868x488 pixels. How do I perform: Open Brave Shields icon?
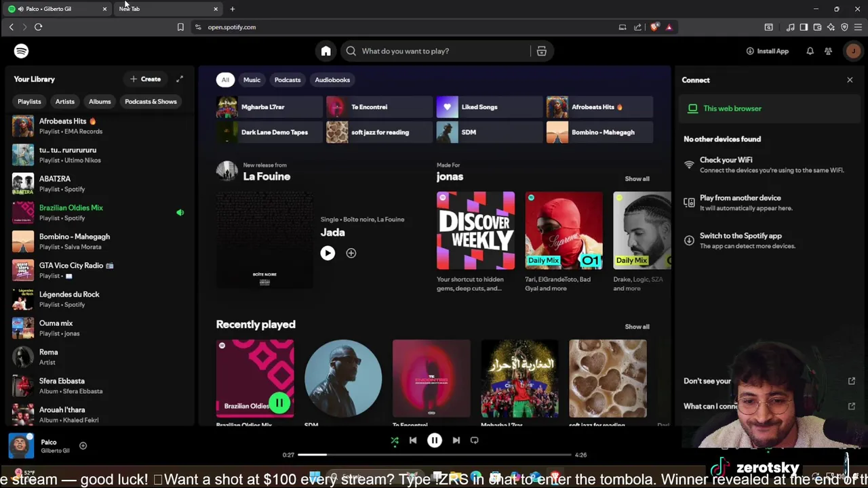[654, 27]
